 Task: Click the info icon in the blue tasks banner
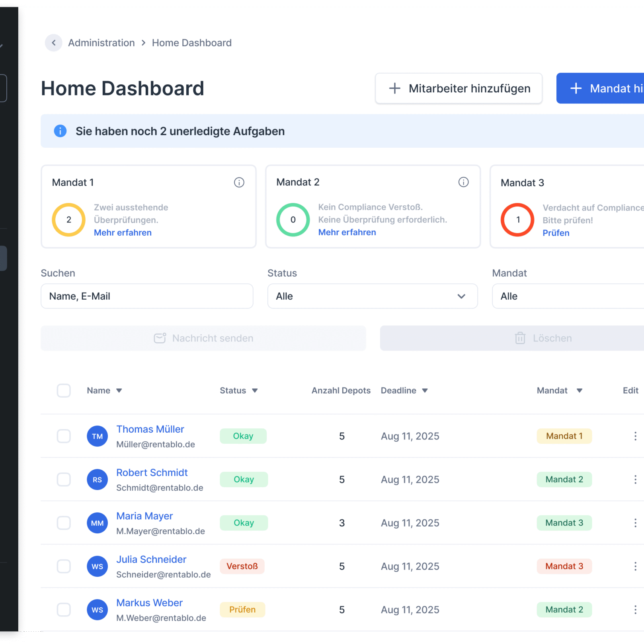pos(60,131)
